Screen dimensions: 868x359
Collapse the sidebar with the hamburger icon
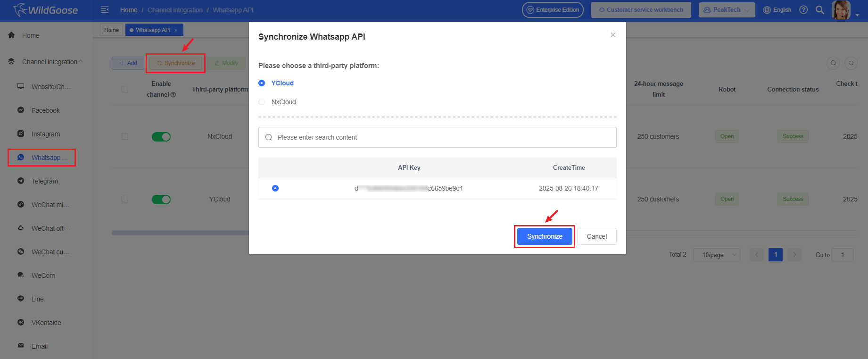105,10
